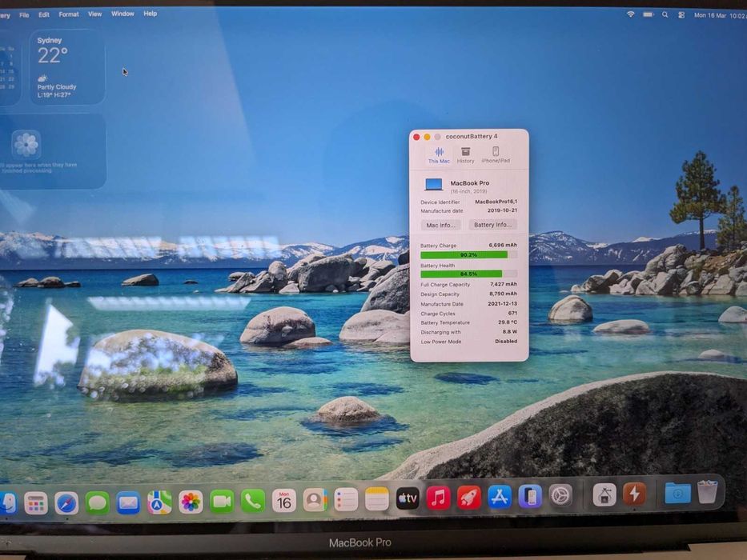This screenshot has height=560, width=747.
Task: Open Music from the dock
Action: pos(438,498)
